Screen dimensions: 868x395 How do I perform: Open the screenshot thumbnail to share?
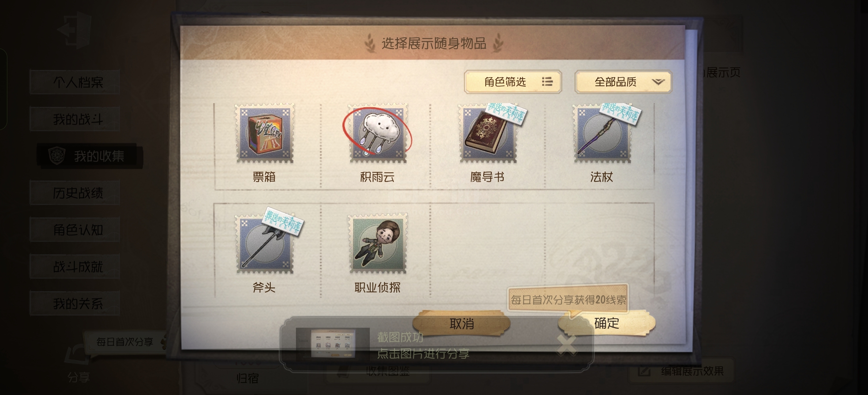click(332, 345)
